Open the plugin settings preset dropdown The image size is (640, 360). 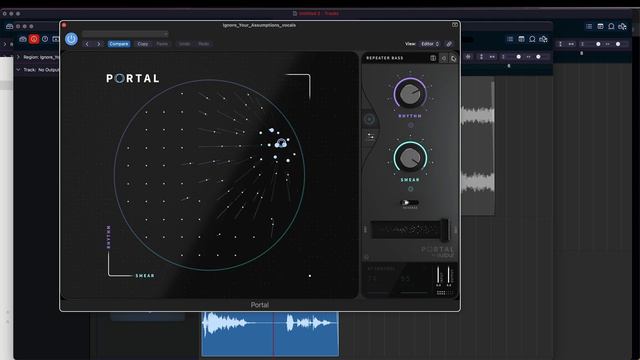[x=125, y=34]
